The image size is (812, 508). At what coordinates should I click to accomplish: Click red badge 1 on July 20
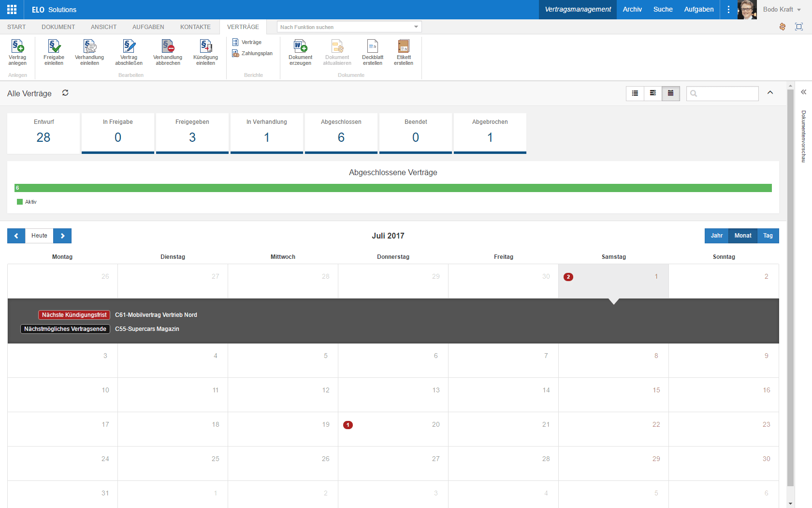348,425
